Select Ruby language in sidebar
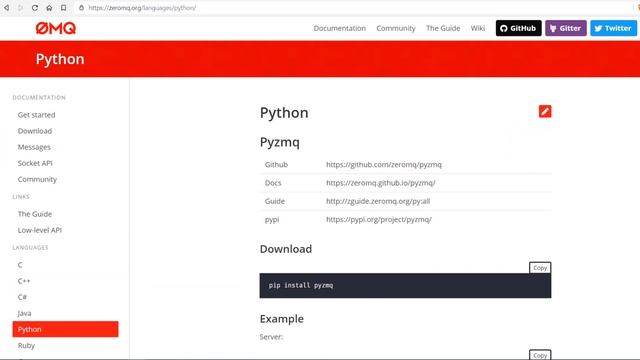 click(x=26, y=345)
